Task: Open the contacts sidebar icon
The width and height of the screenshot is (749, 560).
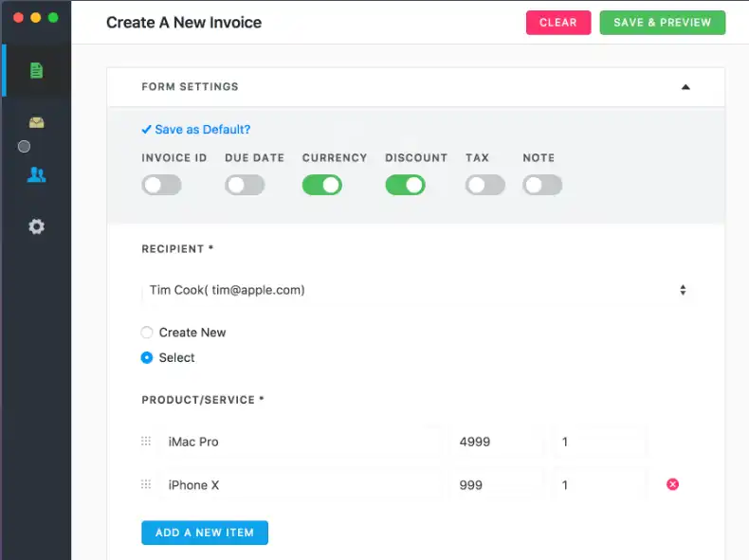Action: tap(36, 174)
